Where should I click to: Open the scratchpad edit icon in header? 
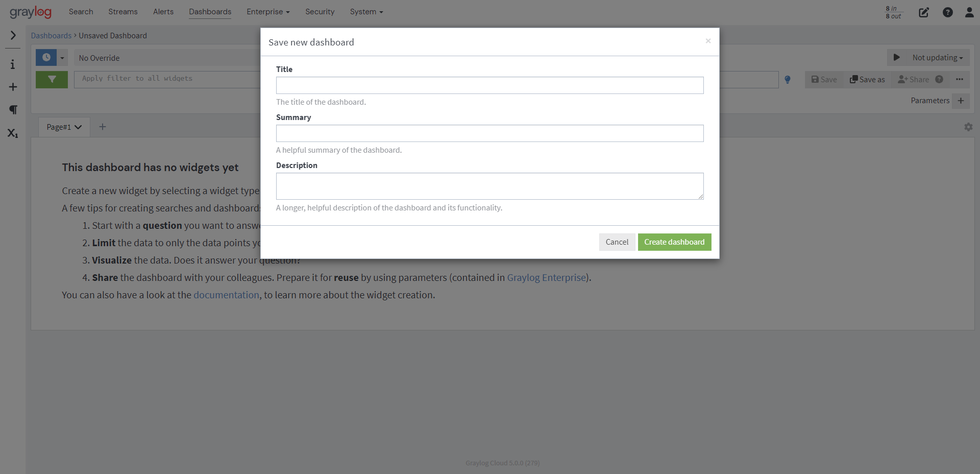pos(924,12)
